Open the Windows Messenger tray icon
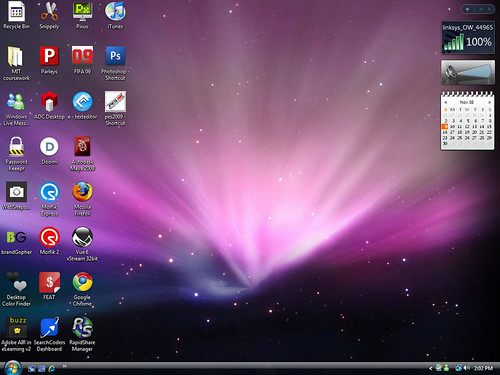 (x=446, y=368)
